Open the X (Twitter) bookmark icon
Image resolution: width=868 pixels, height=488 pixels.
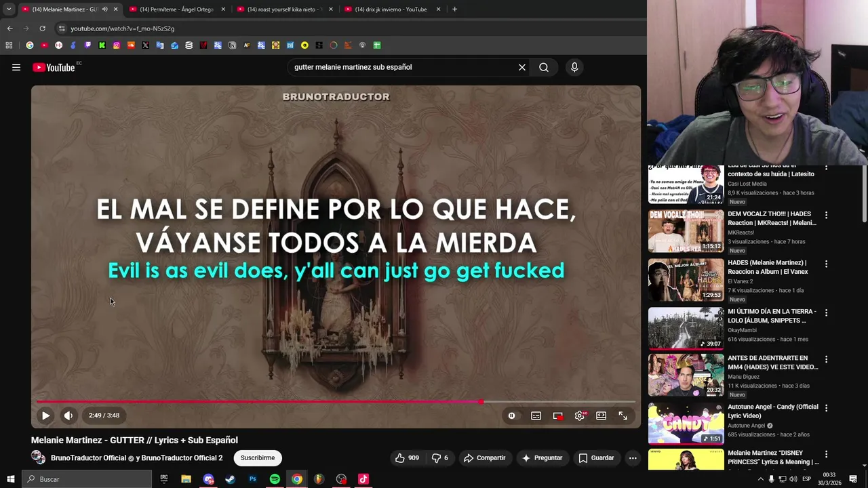145,45
